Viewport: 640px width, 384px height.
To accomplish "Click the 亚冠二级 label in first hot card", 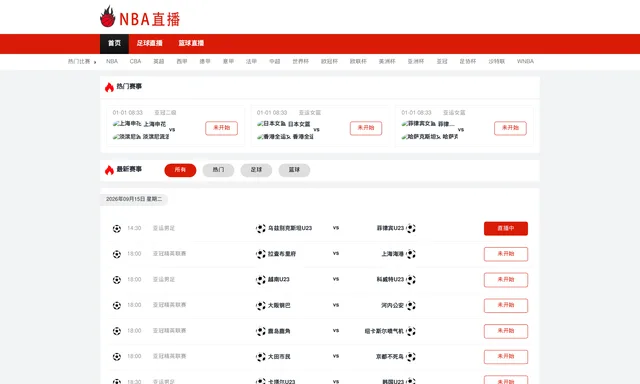I will click(x=165, y=113).
